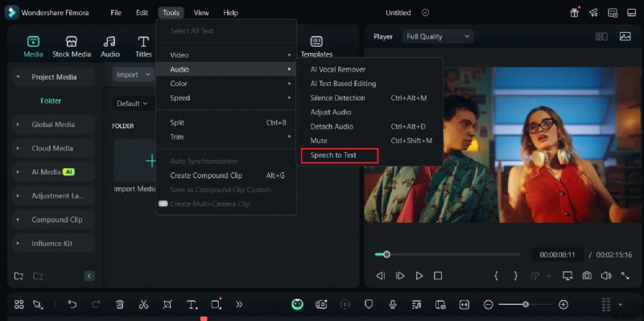This screenshot has width=644, height=321.
Task: Select the Folder item under Project Media
Action: (51, 101)
